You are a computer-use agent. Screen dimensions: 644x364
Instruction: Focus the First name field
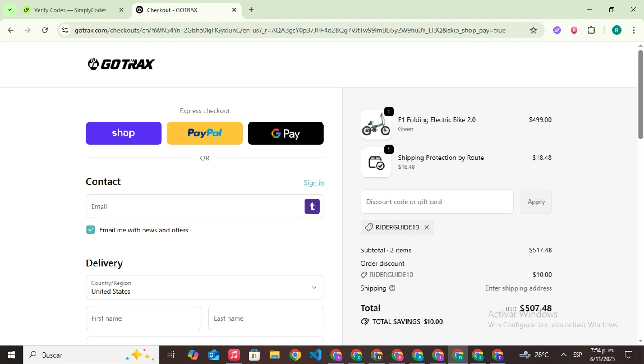(x=143, y=318)
